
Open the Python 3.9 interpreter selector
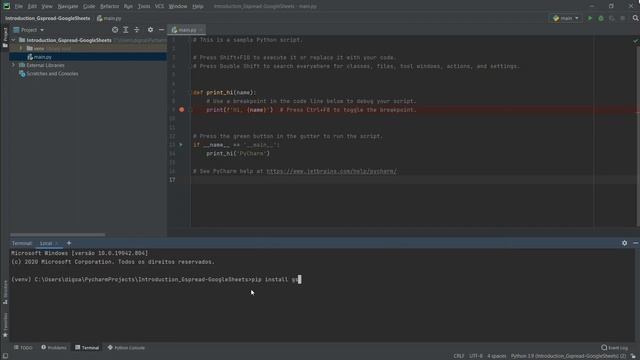(568, 356)
